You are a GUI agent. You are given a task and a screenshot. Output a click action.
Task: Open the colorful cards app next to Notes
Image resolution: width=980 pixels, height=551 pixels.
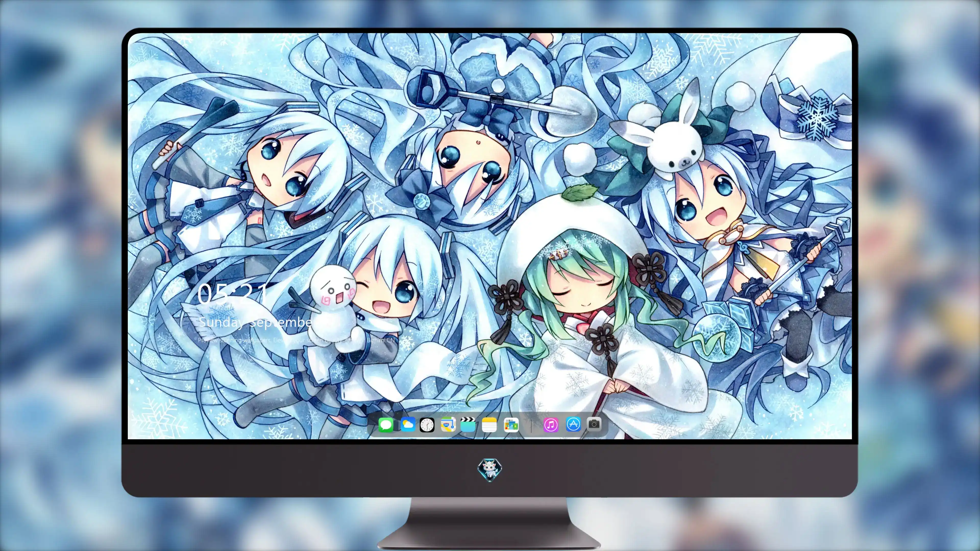pos(511,424)
